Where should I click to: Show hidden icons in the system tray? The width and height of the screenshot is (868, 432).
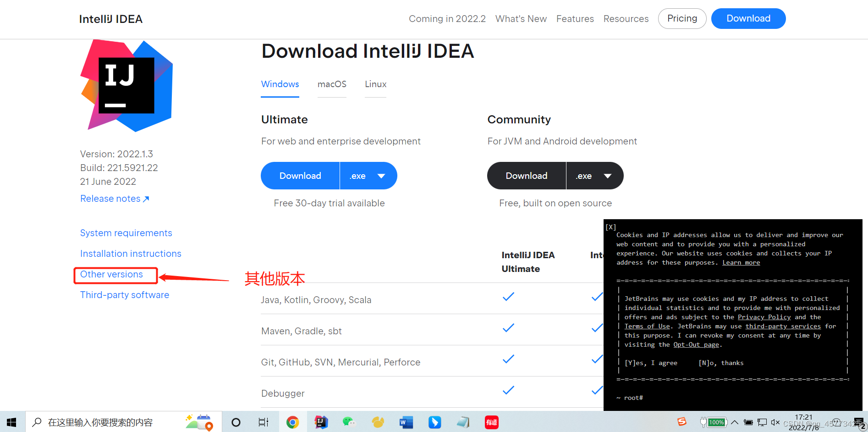[734, 422]
